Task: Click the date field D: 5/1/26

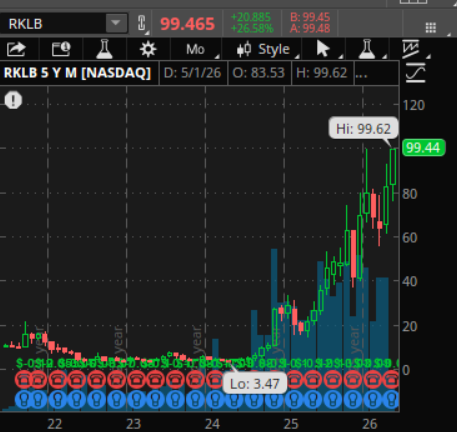Action: [192, 73]
